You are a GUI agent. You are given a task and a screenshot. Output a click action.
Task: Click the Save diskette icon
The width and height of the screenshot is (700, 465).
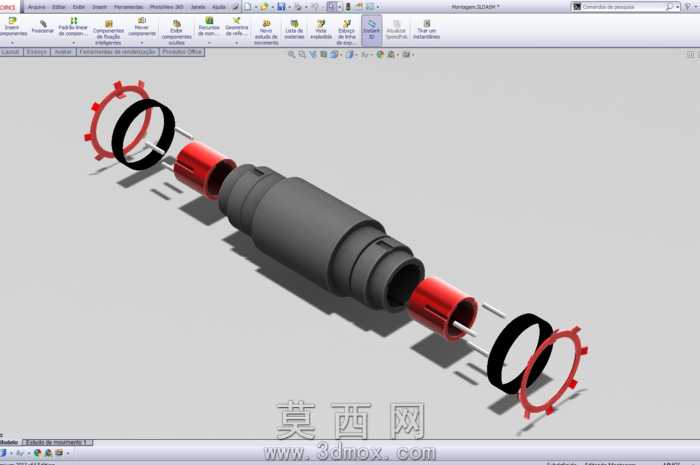coord(281,7)
